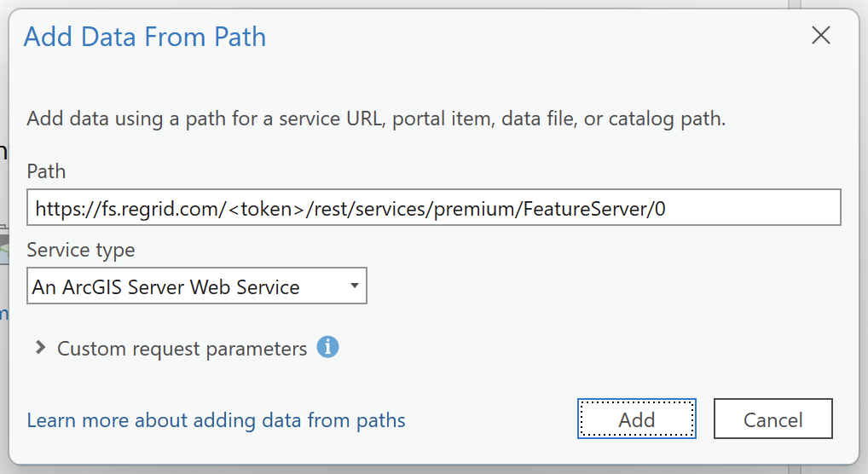This screenshot has width=868, height=474.
Task: Click the dialog description text about service URL
Action: pyautogui.click(x=376, y=118)
